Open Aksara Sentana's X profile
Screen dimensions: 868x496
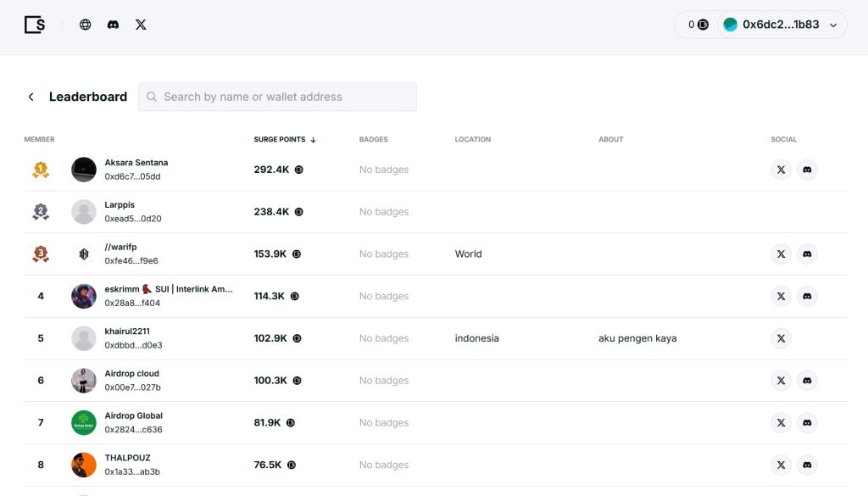[781, 170]
